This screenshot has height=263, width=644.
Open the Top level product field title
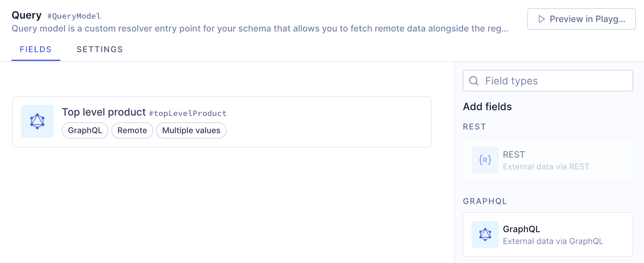pyautogui.click(x=104, y=112)
